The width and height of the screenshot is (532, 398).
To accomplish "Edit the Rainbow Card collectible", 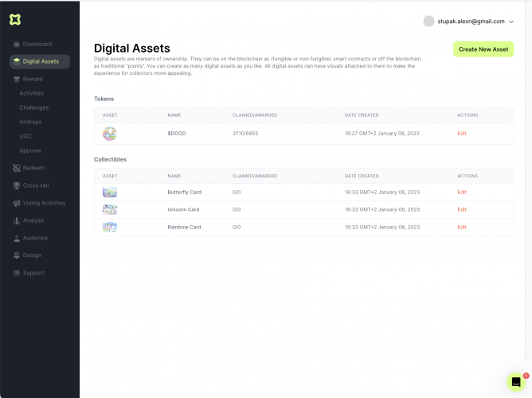I will (462, 227).
